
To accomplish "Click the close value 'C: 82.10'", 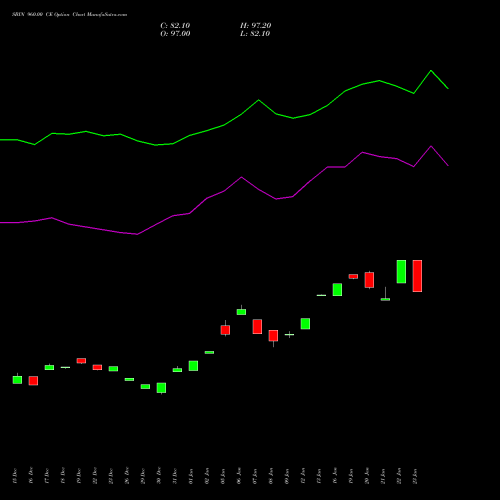I will 175,26.
